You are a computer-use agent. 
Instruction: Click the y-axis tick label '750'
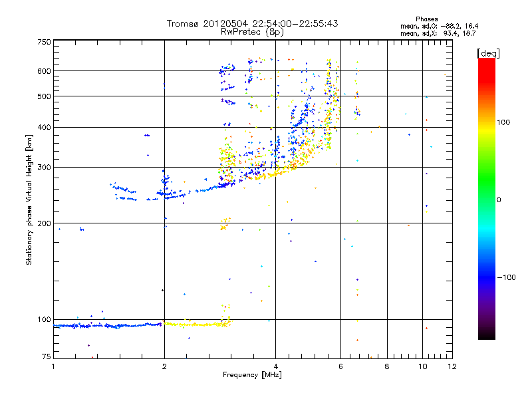click(x=44, y=42)
